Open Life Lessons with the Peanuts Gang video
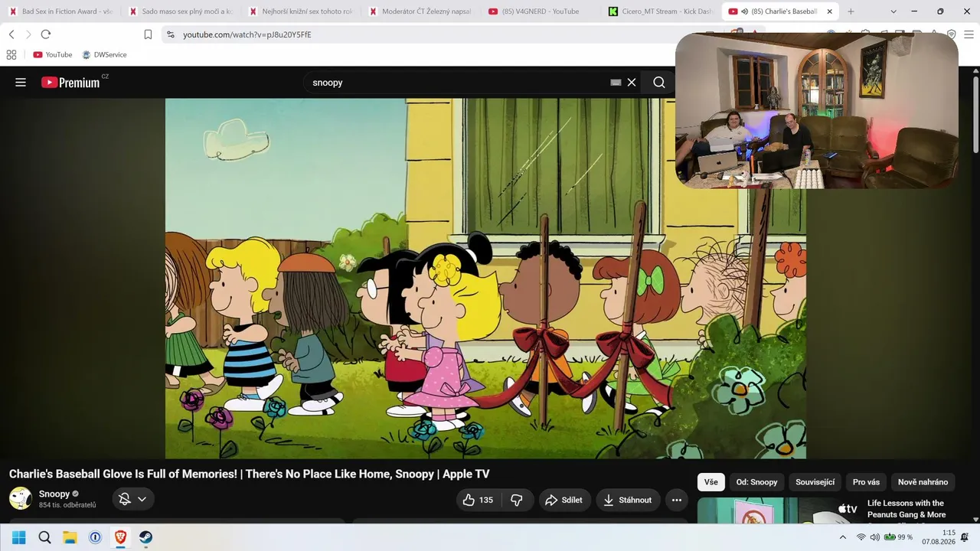This screenshot has height=551, width=980. pyautogui.click(x=906, y=509)
